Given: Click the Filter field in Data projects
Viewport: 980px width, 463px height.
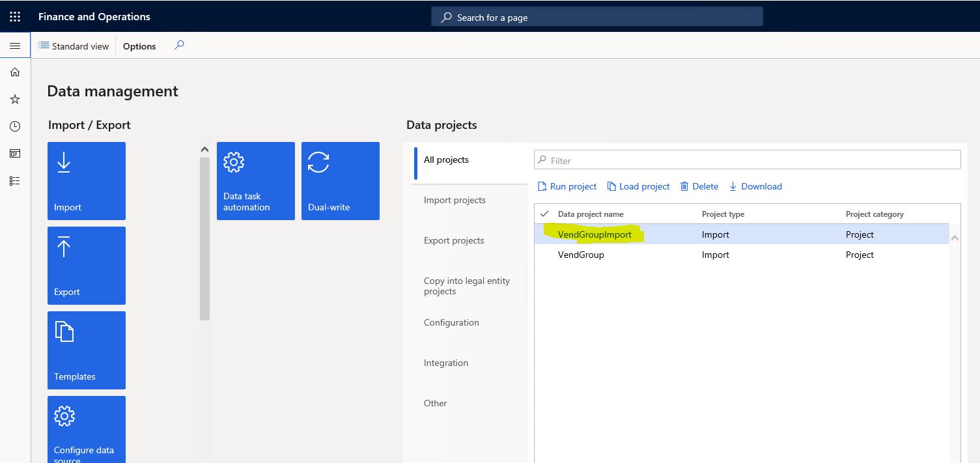Looking at the screenshot, I should [x=748, y=160].
